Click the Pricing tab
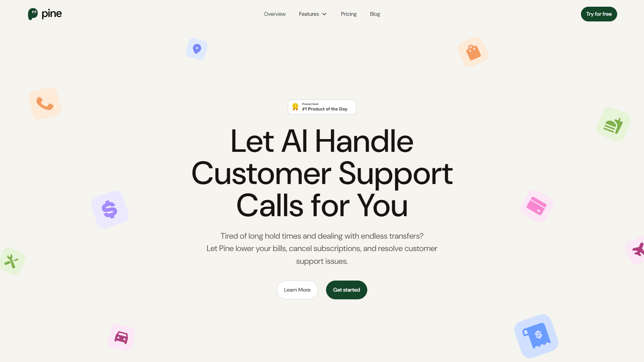The image size is (644, 362). click(348, 14)
